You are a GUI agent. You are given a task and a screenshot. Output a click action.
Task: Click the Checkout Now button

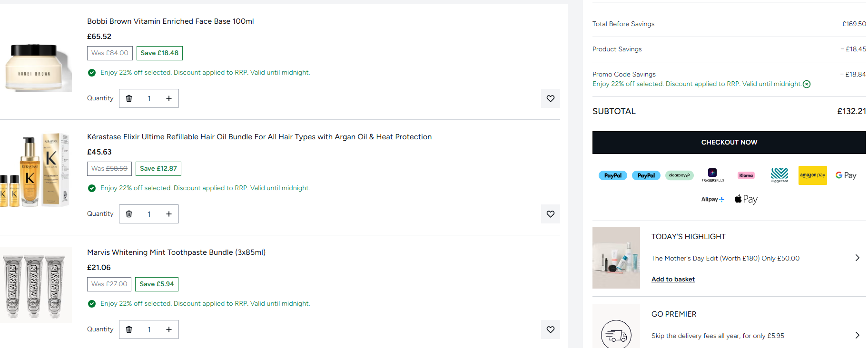tap(729, 142)
